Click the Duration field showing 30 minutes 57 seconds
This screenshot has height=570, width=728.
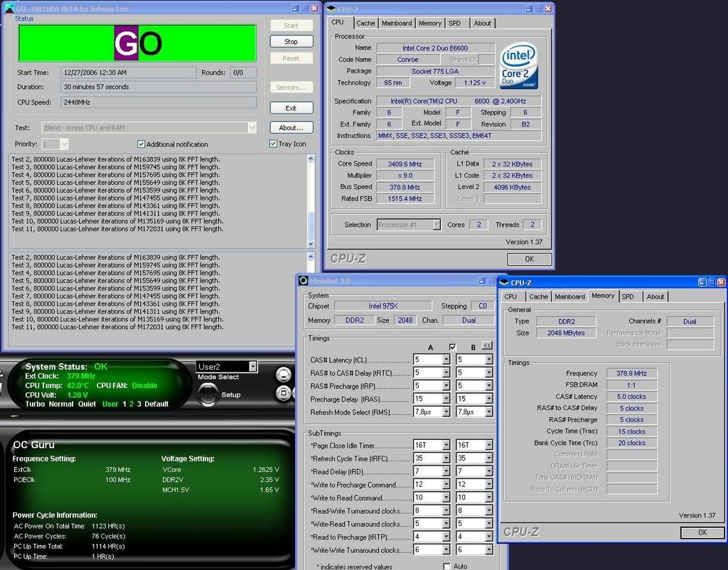(159, 87)
